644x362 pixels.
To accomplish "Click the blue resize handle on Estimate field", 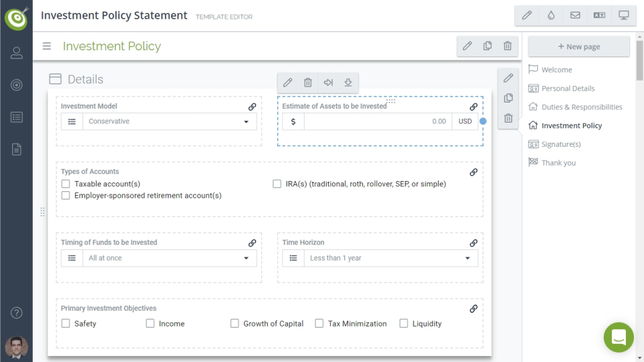I will [483, 121].
